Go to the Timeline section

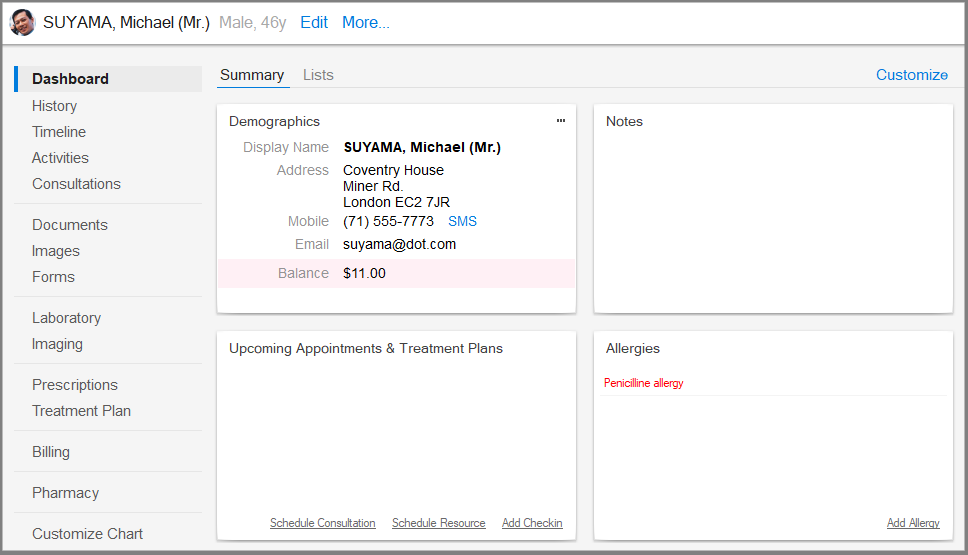coord(59,132)
